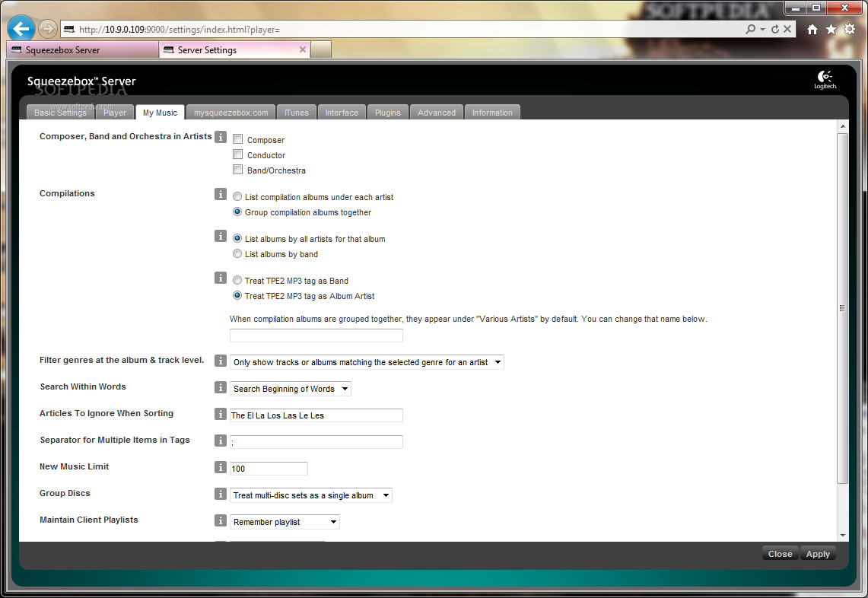Open the Search Beginning of Words dropdown
This screenshot has width=868, height=598.
coord(291,389)
